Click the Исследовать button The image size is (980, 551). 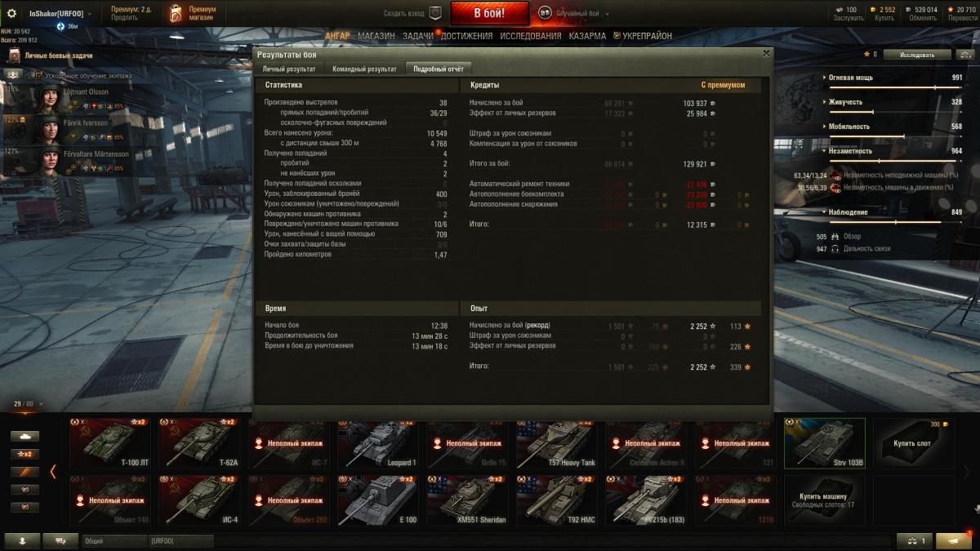pyautogui.click(x=918, y=55)
